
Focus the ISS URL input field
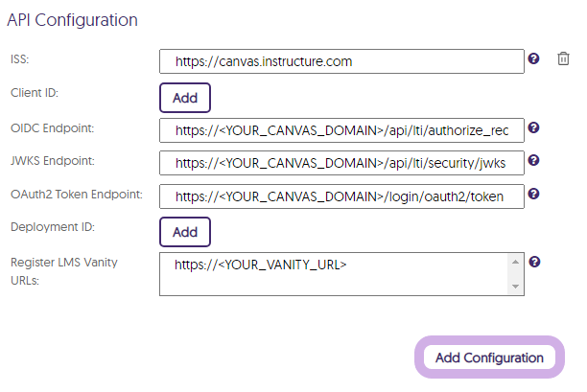(x=341, y=61)
